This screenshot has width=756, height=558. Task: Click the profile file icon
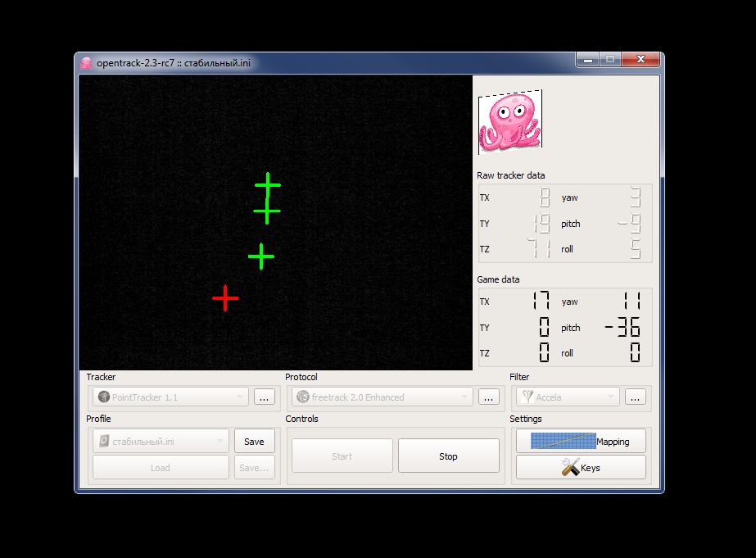(x=104, y=441)
